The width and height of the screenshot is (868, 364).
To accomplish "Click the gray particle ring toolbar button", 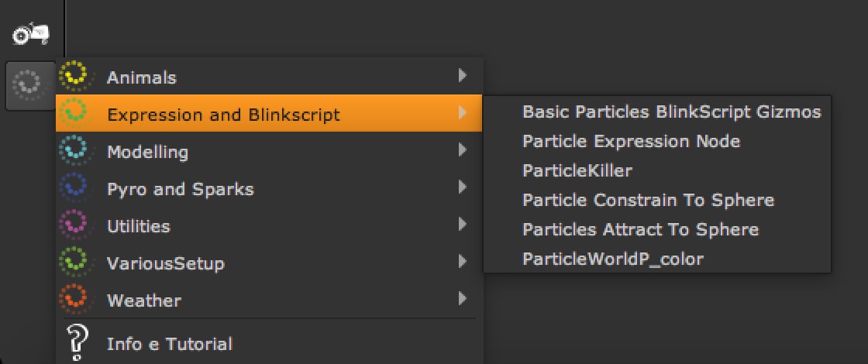I will (x=29, y=83).
